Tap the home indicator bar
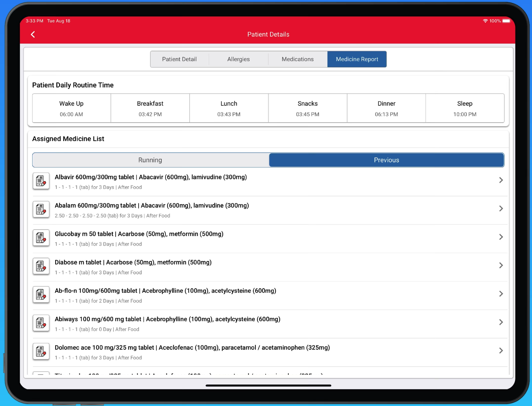This screenshot has height=406, width=532. coord(268,385)
